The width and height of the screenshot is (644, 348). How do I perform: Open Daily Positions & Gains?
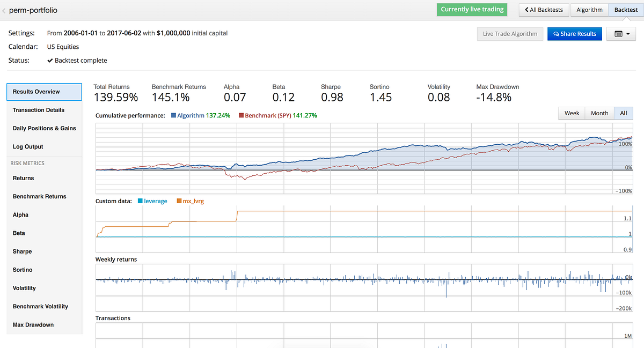pyautogui.click(x=45, y=128)
